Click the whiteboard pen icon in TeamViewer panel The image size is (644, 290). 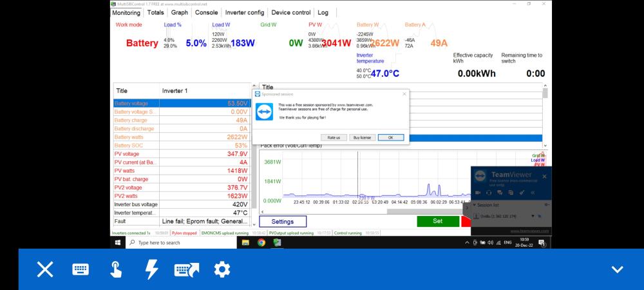coord(522,193)
